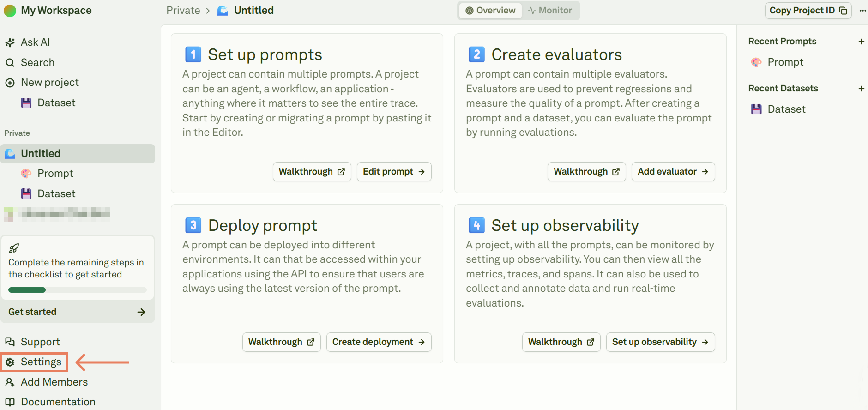Select the Overview tab
This screenshot has width=868, height=410.
pos(490,11)
